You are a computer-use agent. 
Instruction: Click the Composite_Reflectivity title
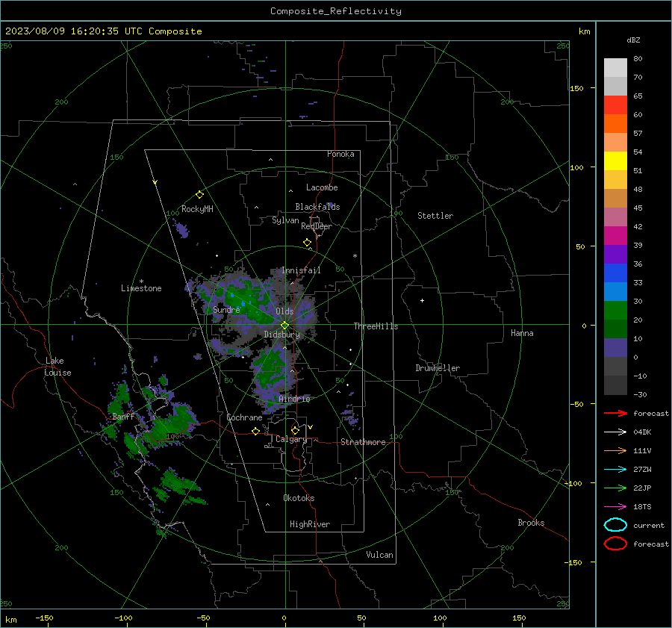pos(335,11)
